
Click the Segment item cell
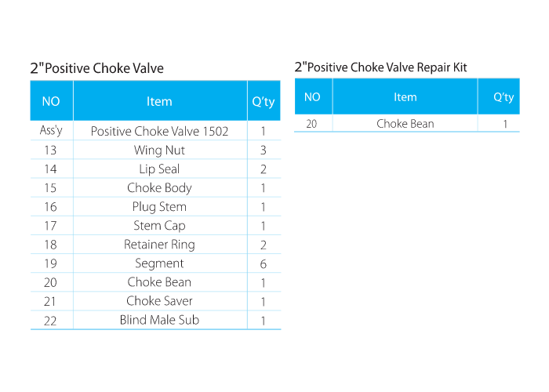point(159,263)
